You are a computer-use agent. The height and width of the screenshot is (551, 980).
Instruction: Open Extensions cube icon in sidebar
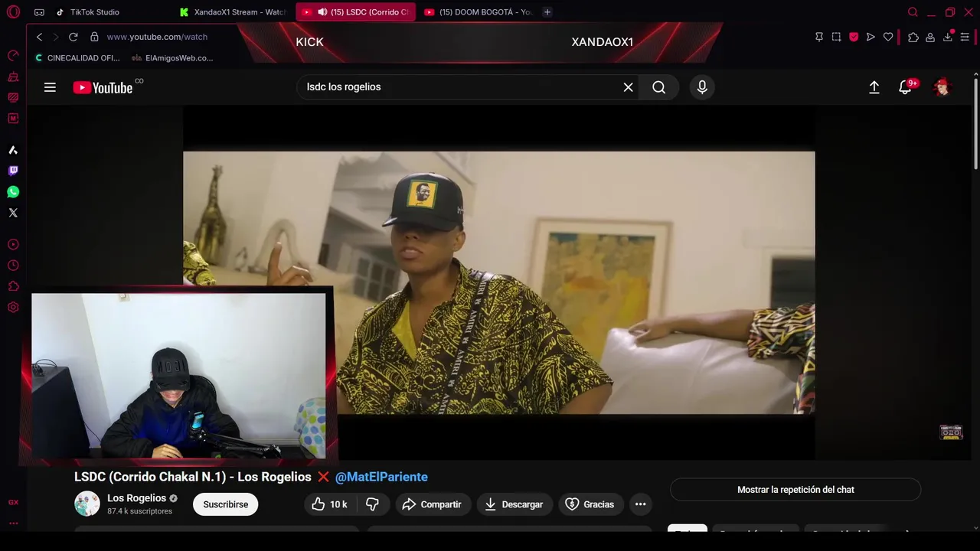13,286
